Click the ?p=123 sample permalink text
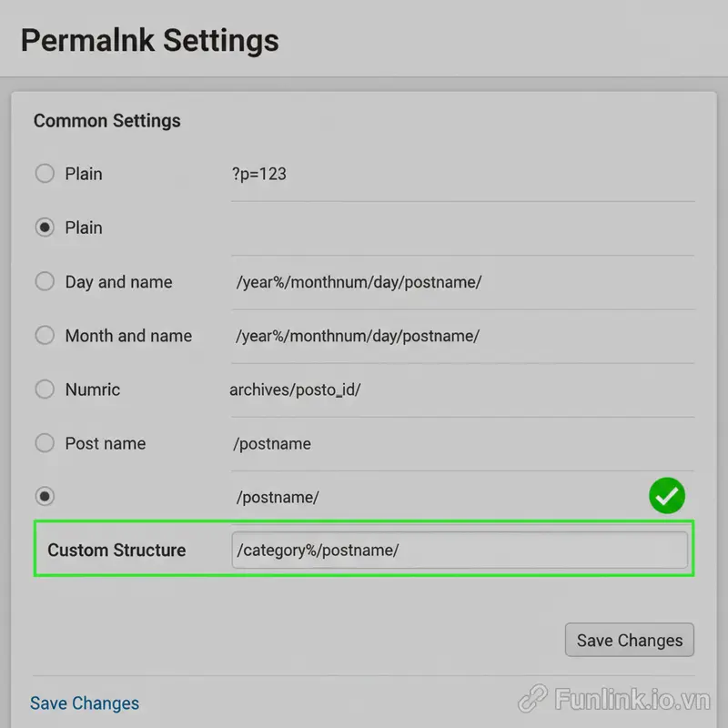The height and width of the screenshot is (728, 728). point(260,174)
